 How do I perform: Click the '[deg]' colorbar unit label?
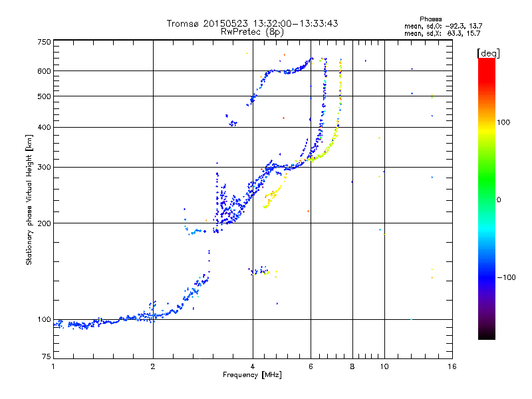click(488, 53)
